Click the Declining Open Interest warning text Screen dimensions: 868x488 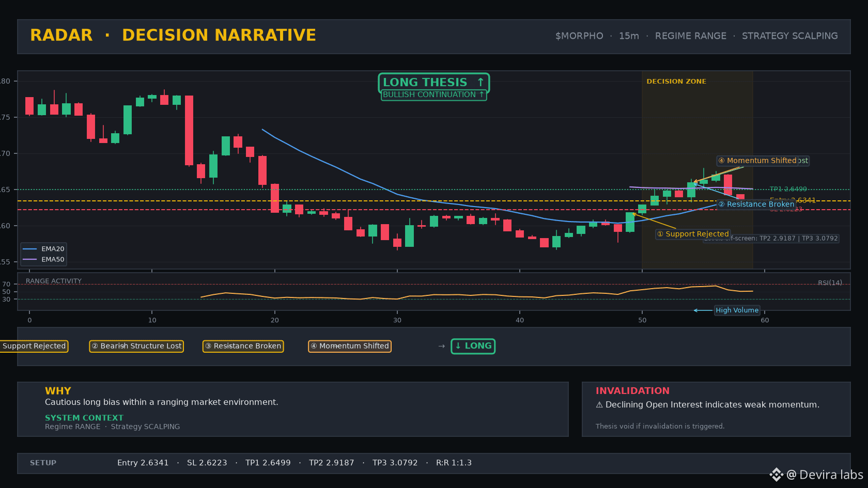[x=712, y=405]
